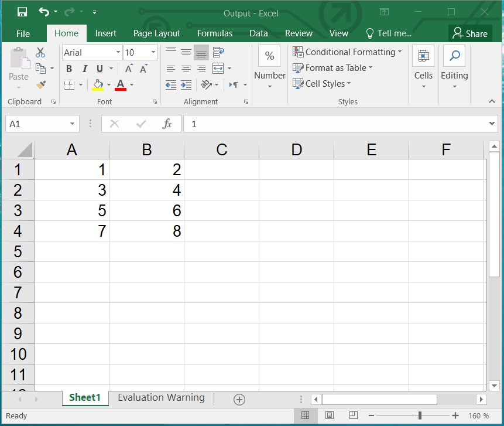Switch to the Formulas ribbon tab
This screenshot has height=426, width=504.
coord(214,33)
